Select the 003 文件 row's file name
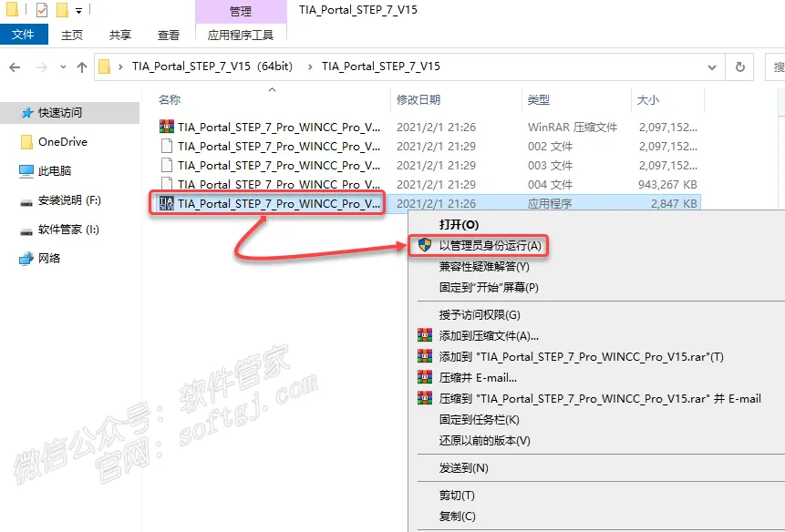 [279, 165]
